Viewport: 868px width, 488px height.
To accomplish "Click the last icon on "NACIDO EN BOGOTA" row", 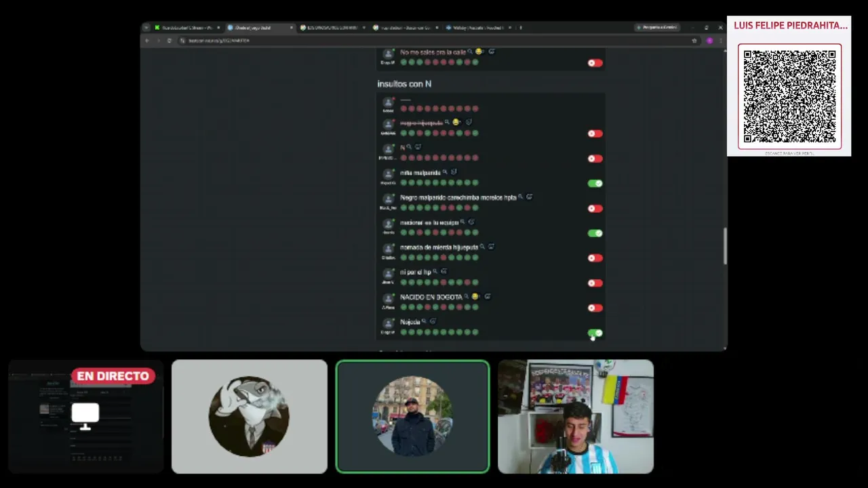I will pos(488,296).
